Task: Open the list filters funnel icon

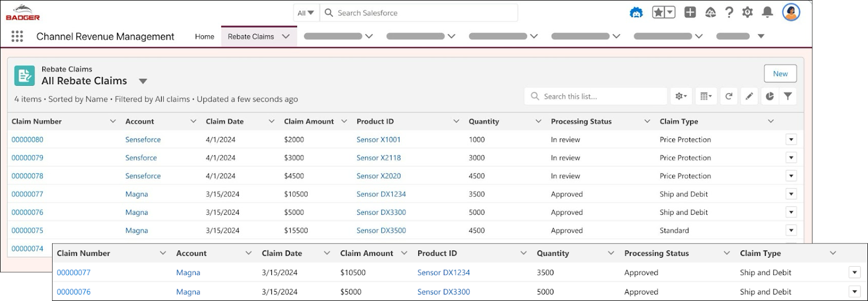Action: point(788,96)
